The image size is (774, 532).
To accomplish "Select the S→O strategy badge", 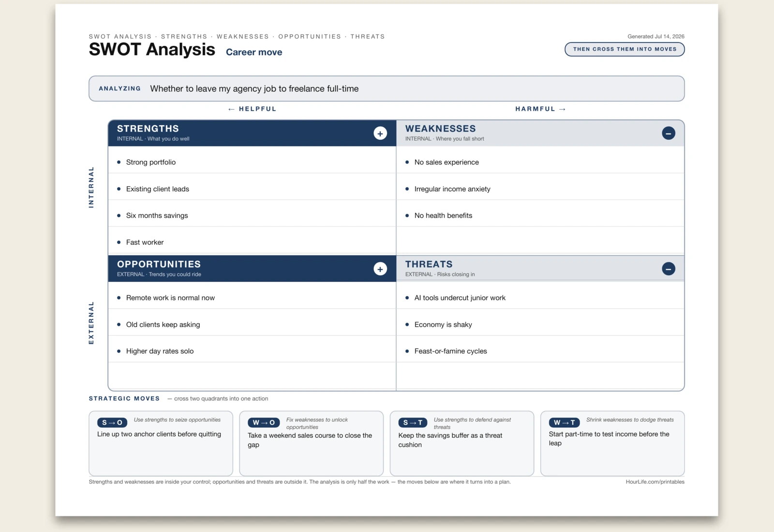I will click(112, 423).
